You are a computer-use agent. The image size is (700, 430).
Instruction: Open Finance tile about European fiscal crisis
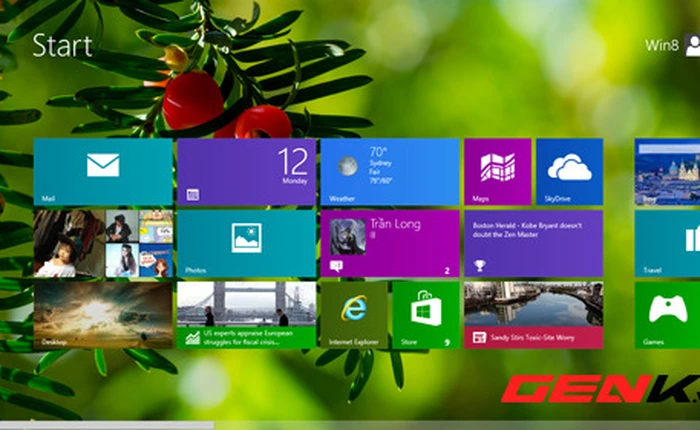pos(246,315)
